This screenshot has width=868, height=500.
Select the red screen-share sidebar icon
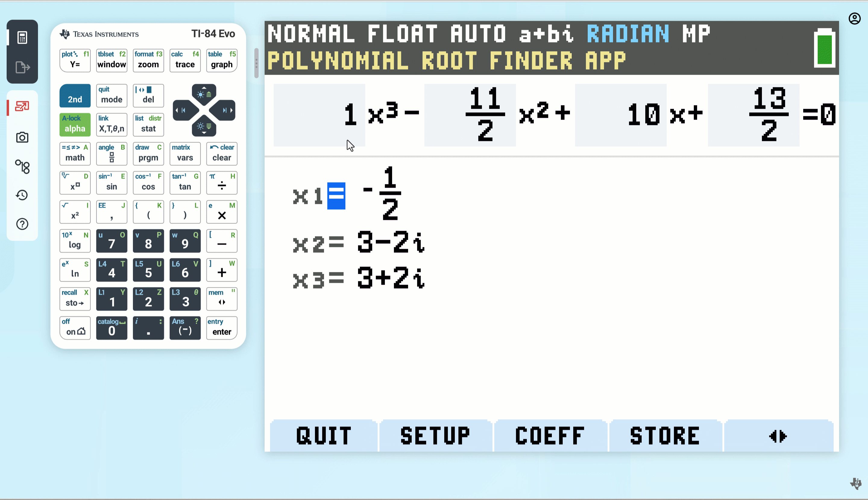pos(22,106)
